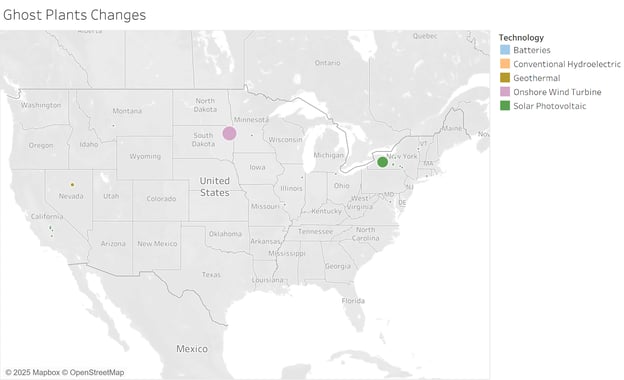Click the Ohio map label
The image size is (624, 380).
341,186
